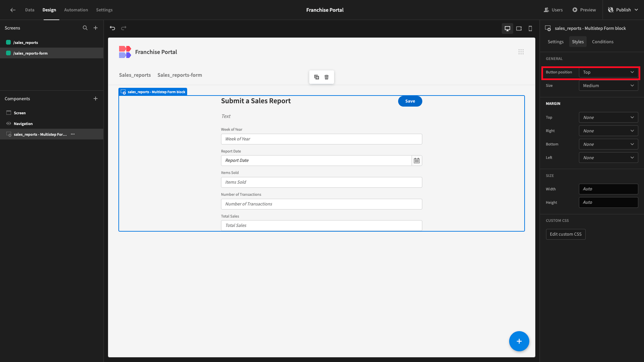Open the Size Medium dropdown

608,86
